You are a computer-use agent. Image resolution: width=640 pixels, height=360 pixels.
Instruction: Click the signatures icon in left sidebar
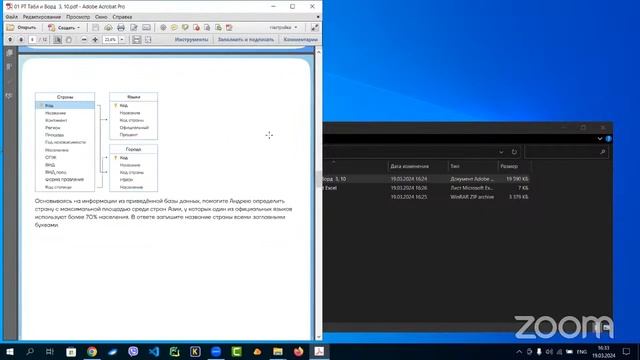point(9,96)
